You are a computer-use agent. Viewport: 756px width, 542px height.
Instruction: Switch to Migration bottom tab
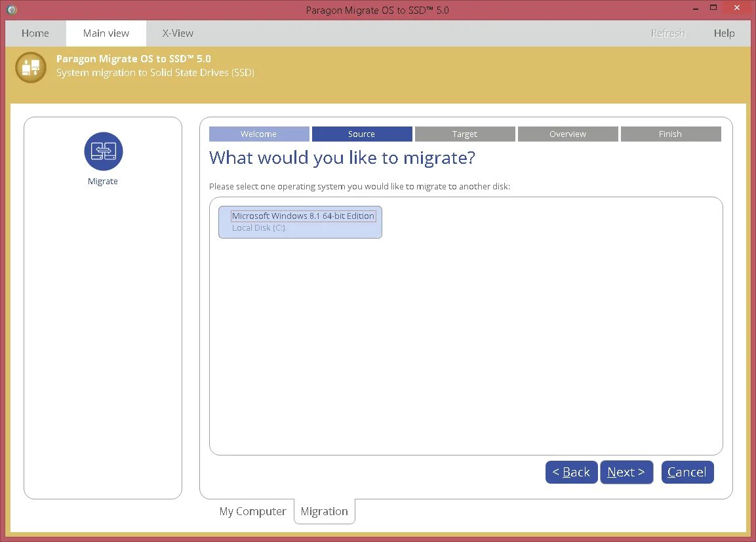[325, 511]
